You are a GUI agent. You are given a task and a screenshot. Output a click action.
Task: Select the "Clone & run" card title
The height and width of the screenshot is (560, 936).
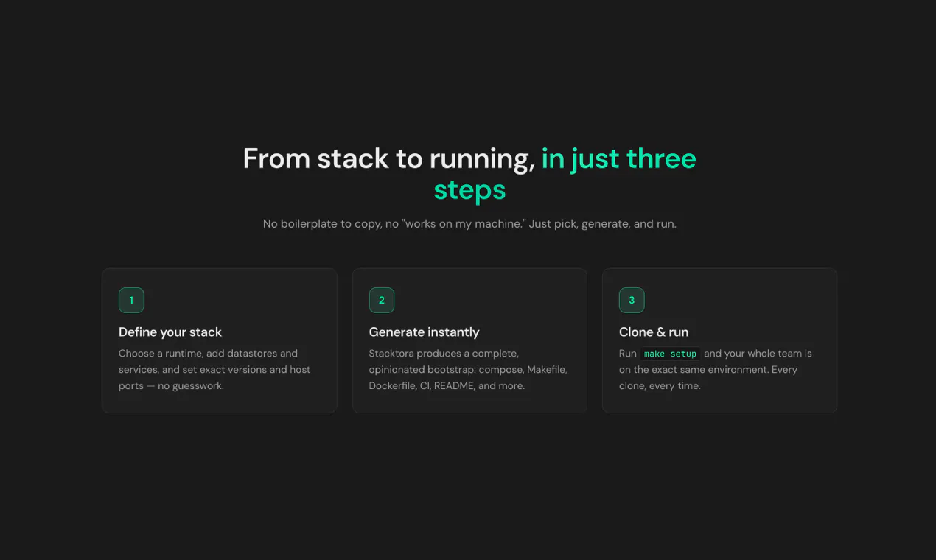click(x=654, y=332)
